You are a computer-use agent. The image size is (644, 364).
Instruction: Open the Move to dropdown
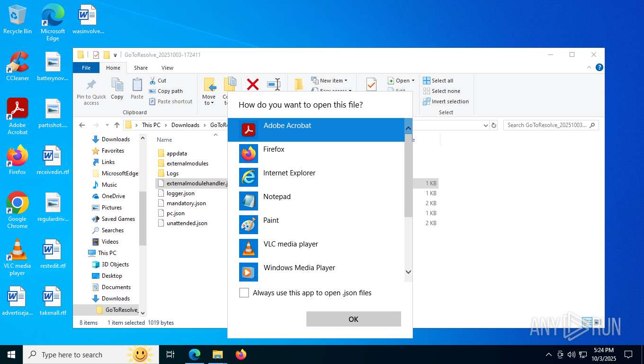point(209,92)
